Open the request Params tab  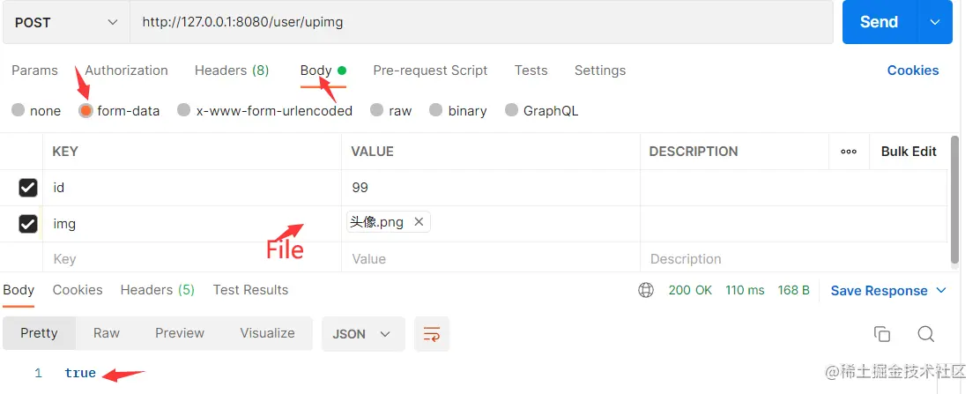[34, 71]
